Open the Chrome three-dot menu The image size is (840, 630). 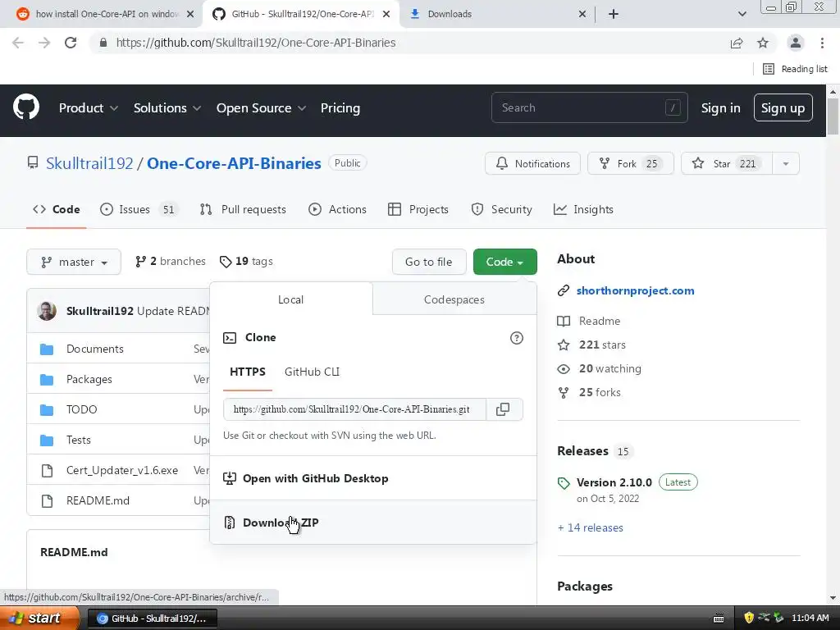[x=822, y=43]
